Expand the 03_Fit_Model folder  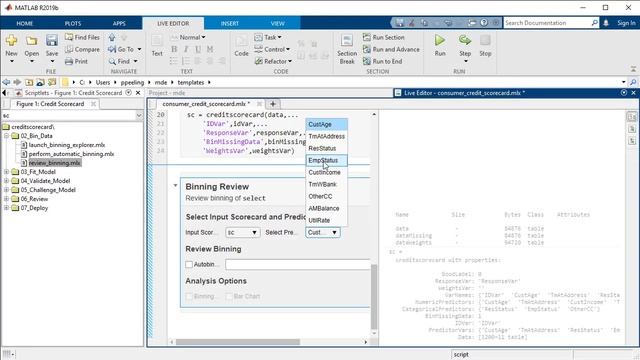coord(7,172)
